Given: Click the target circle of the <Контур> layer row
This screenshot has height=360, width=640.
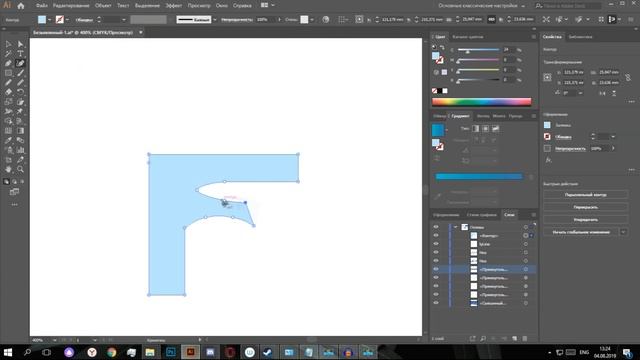Looking at the screenshot, I should pos(526,236).
